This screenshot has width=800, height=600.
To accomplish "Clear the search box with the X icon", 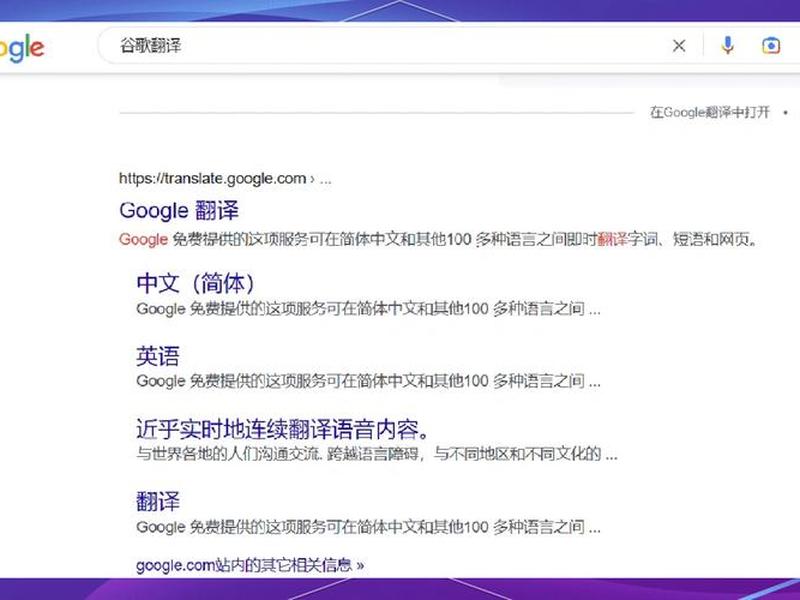I will tap(679, 46).
